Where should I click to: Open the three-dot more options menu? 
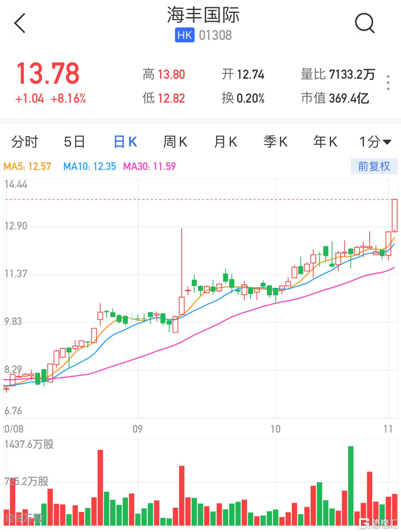(388, 83)
